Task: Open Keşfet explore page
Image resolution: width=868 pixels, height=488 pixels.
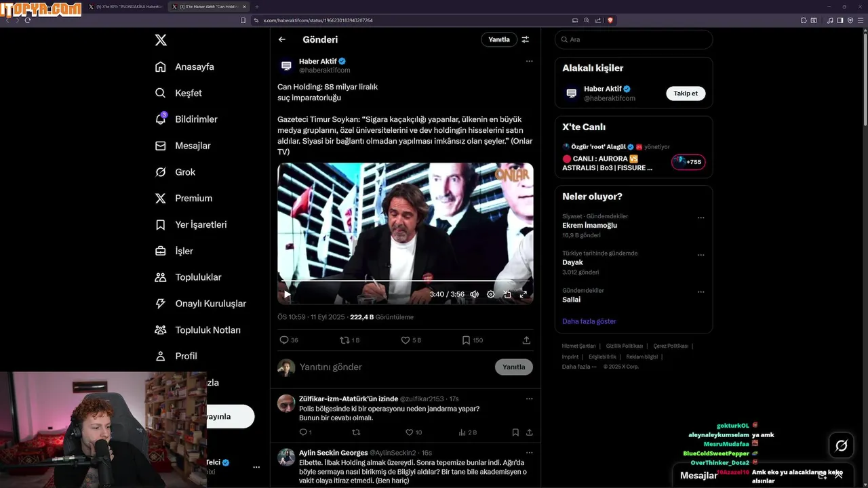Action: coord(178,93)
